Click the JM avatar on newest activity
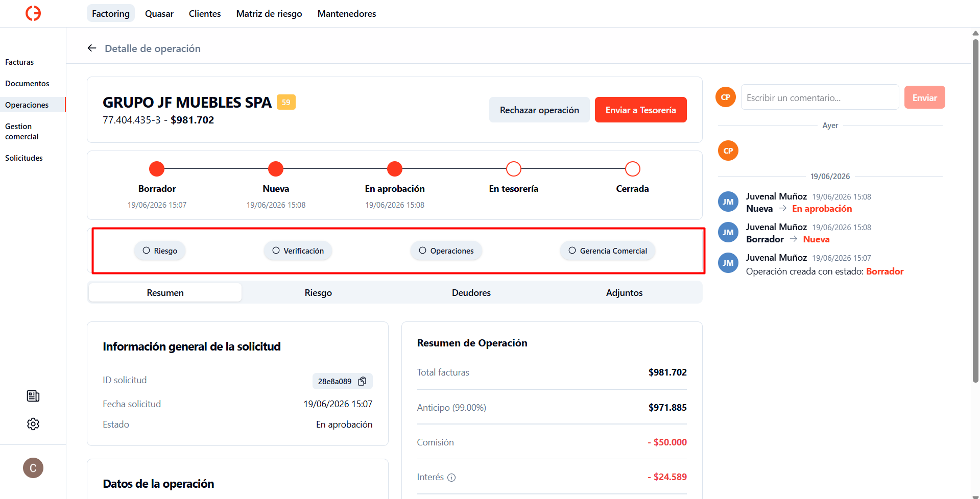Image resolution: width=980 pixels, height=499 pixels. click(x=728, y=202)
